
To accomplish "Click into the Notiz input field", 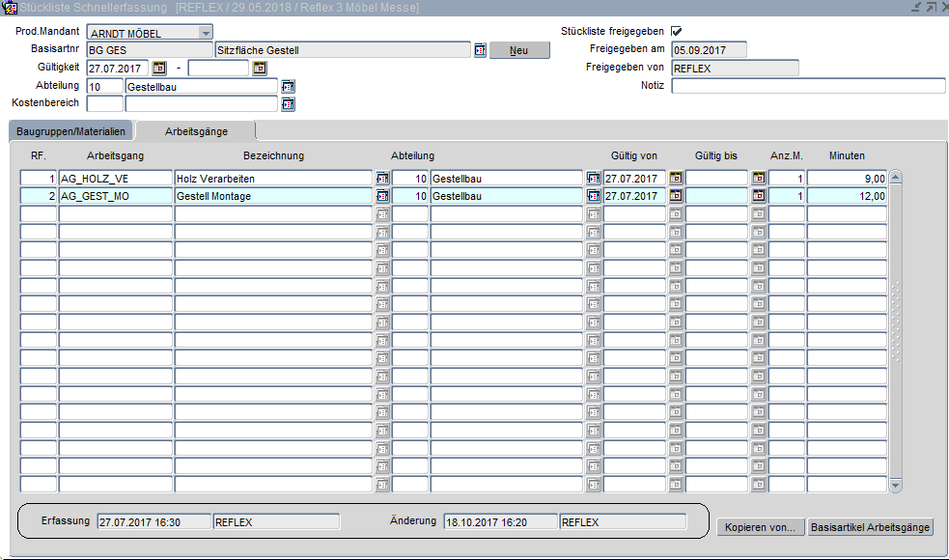I will pos(808,86).
